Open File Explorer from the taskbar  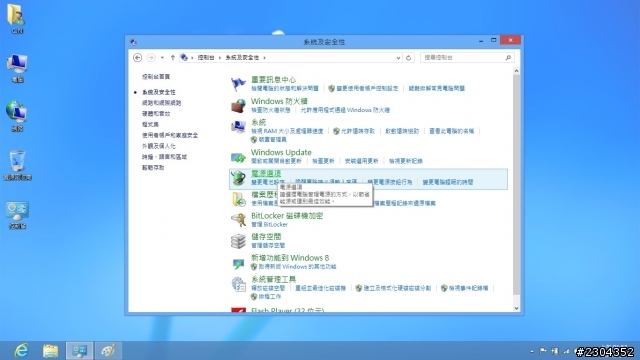[51, 351]
